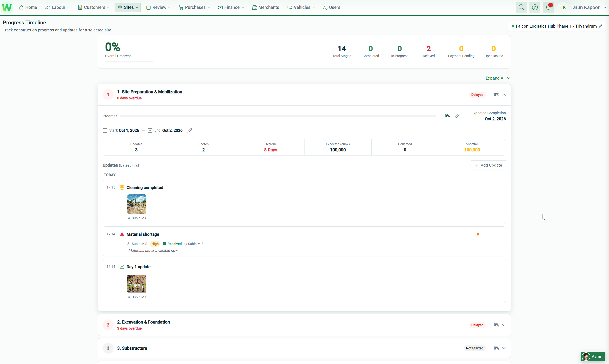This screenshot has width=609, height=364.
Task: Open the Sites menu
Action: pyautogui.click(x=128, y=7)
